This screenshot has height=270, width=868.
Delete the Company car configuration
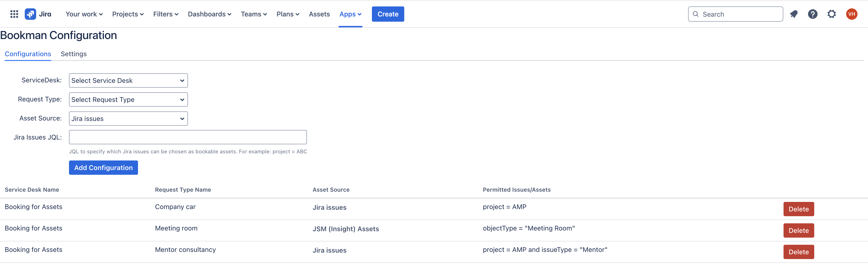point(799,209)
